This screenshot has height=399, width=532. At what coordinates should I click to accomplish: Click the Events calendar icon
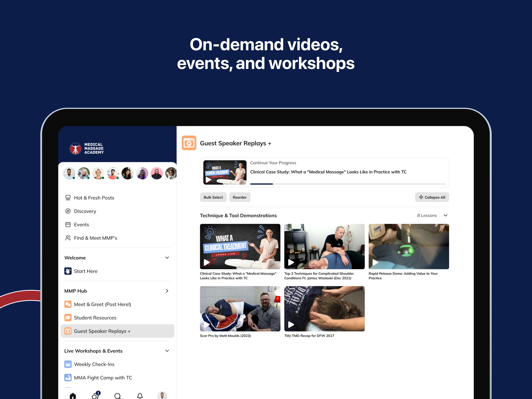(x=68, y=224)
